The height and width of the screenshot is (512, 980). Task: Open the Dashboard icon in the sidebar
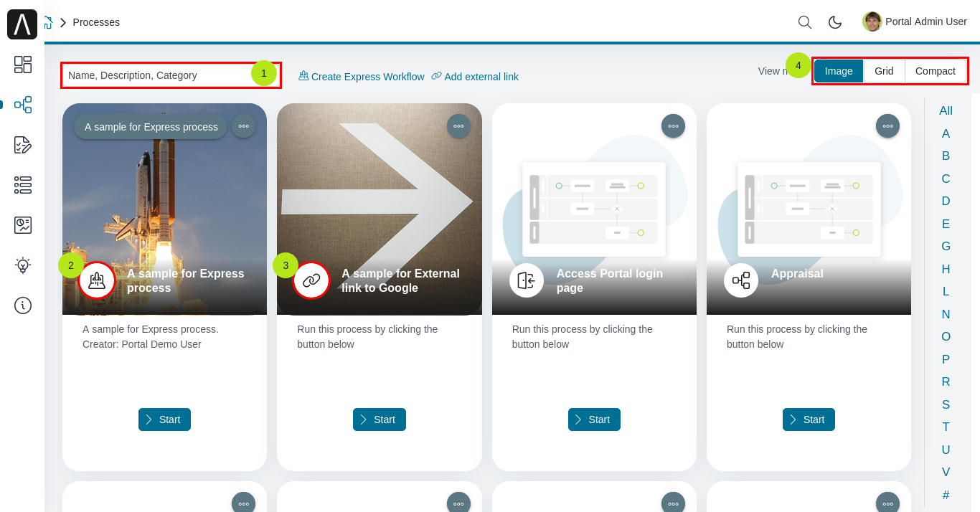[x=23, y=65]
